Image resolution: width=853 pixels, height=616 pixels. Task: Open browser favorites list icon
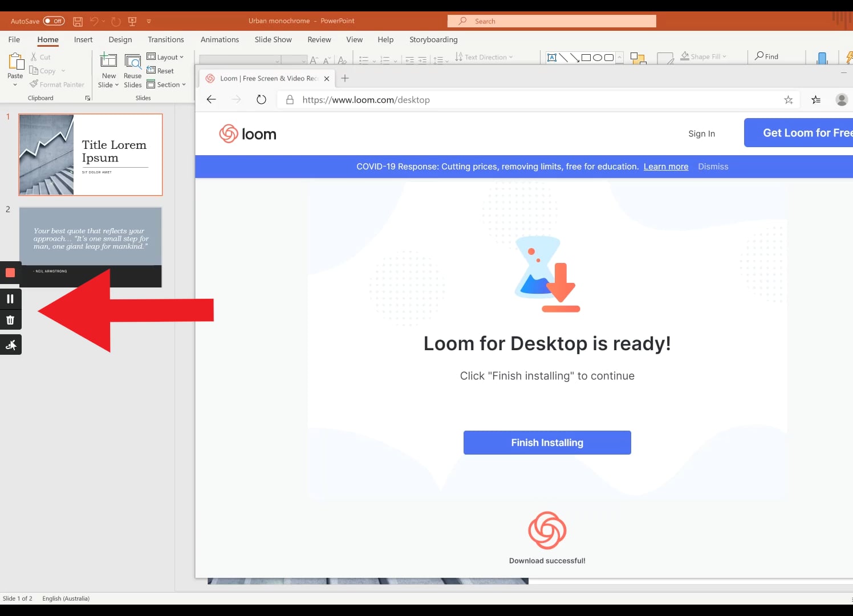pyautogui.click(x=816, y=100)
